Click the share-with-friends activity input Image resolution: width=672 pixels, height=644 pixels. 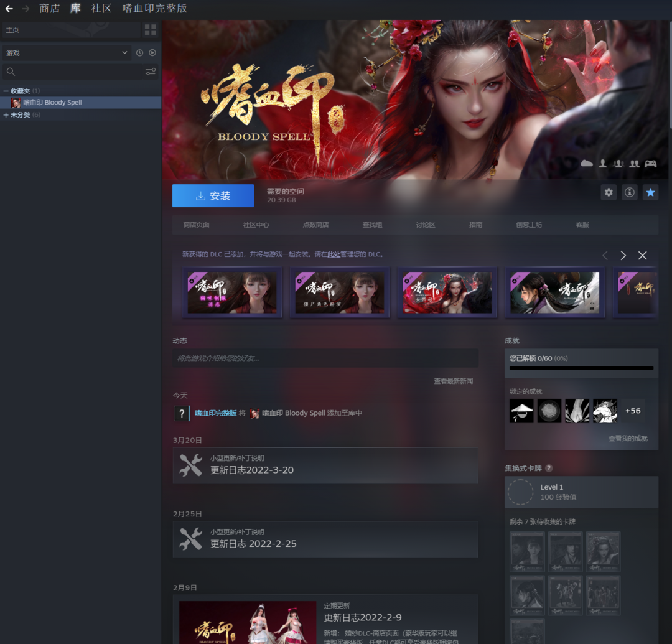click(325, 358)
